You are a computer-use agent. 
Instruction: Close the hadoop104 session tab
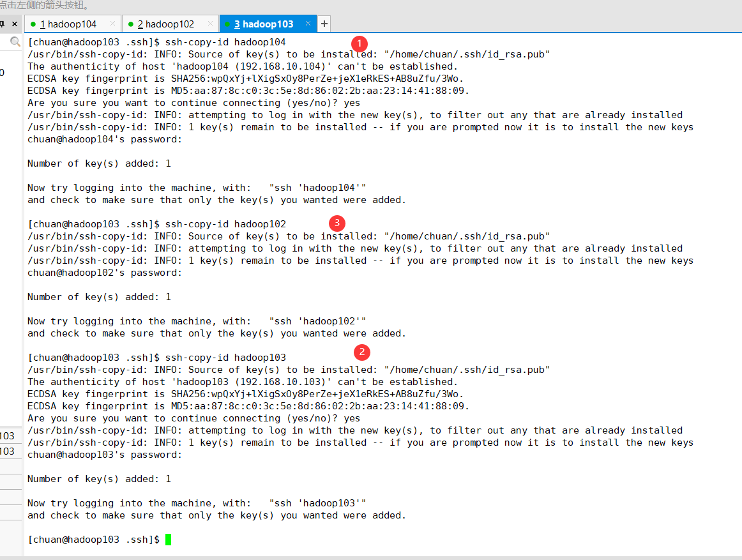coord(112,24)
